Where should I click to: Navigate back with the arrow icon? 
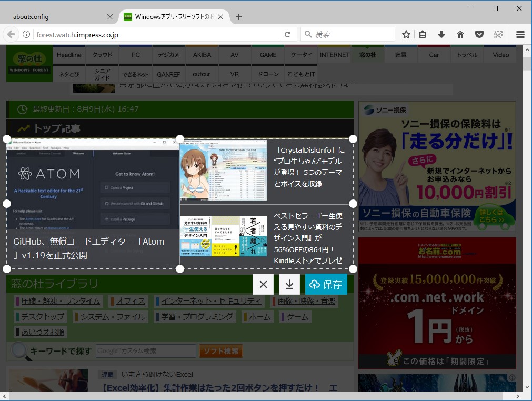point(11,34)
